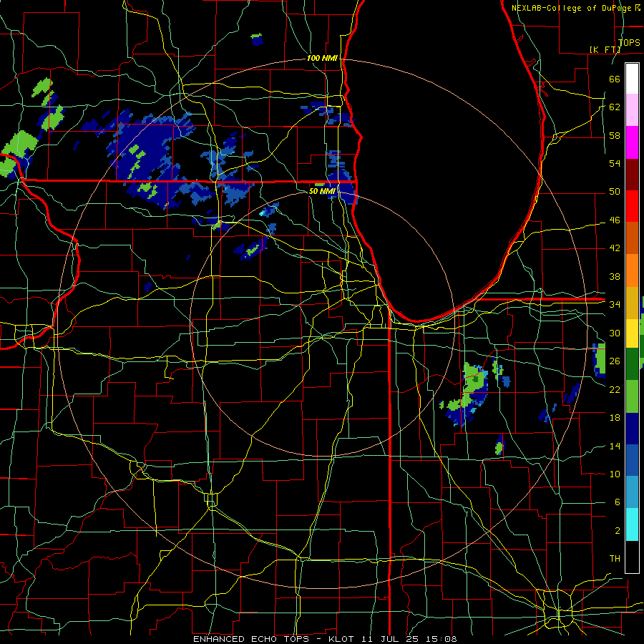Click the '[K FT]' units label
644x644 pixels.
click(x=605, y=49)
